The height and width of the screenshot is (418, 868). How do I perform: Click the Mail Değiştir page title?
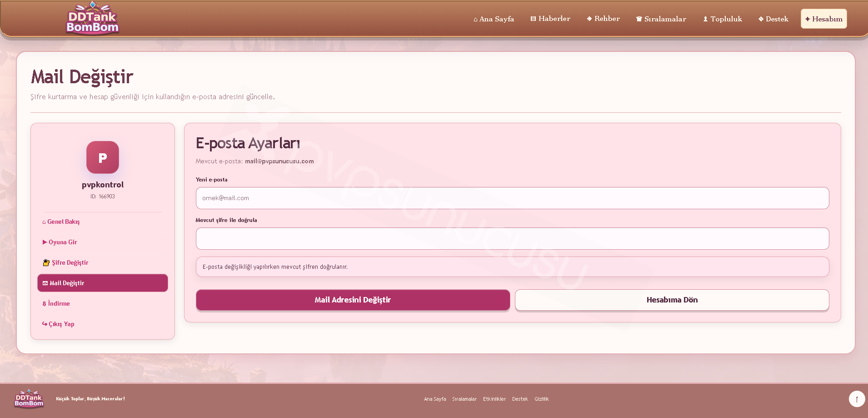(82, 77)
